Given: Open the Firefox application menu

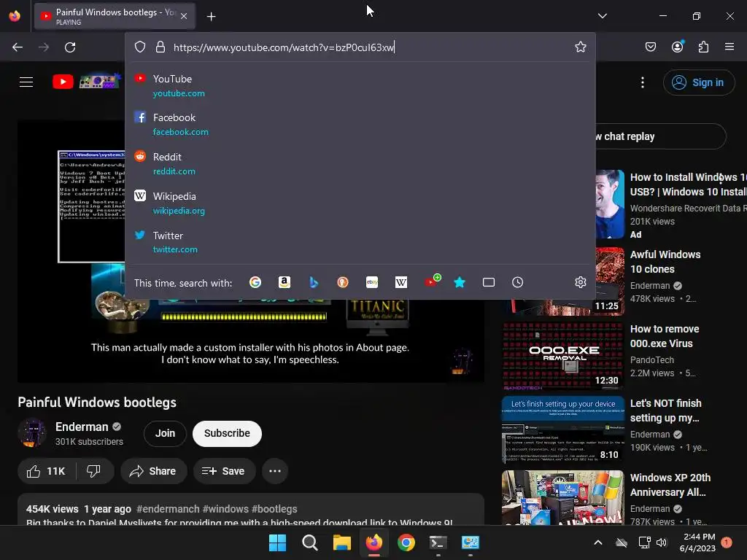Looking at the screenshot, I should click(729, 47).
